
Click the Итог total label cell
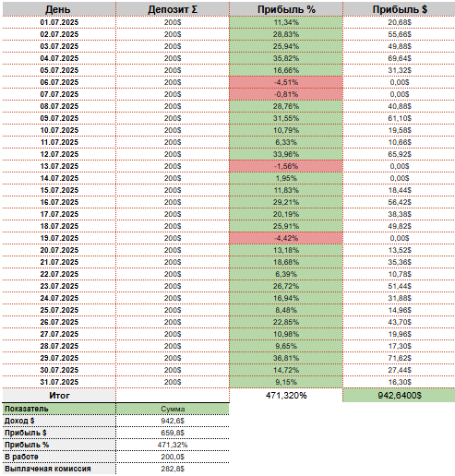[x=59, y=396]
